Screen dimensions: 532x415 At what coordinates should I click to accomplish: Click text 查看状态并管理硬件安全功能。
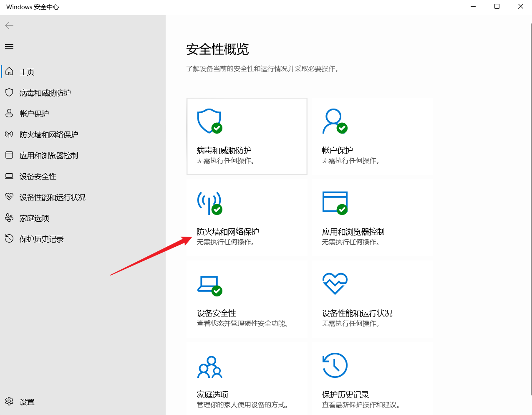pos(243,324)
